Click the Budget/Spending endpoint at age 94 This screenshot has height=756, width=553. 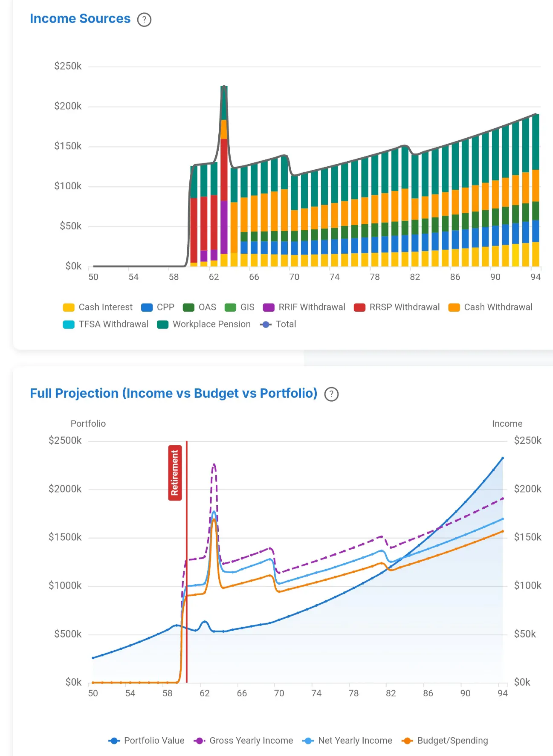503,531
